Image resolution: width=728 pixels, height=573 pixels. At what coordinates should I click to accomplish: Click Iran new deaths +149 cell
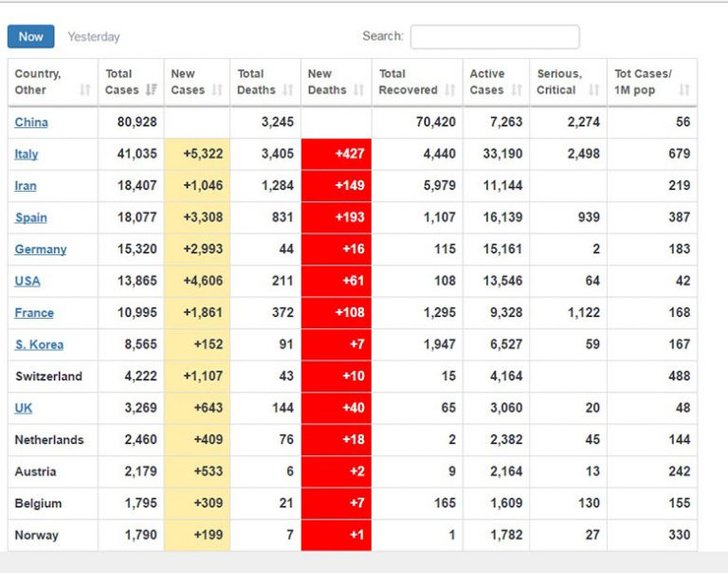tap(336, 186)
